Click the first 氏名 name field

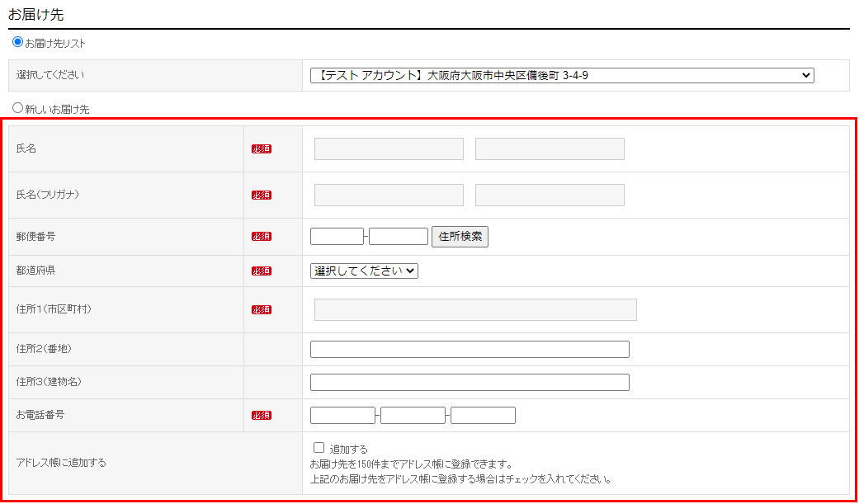pos(389,149)
